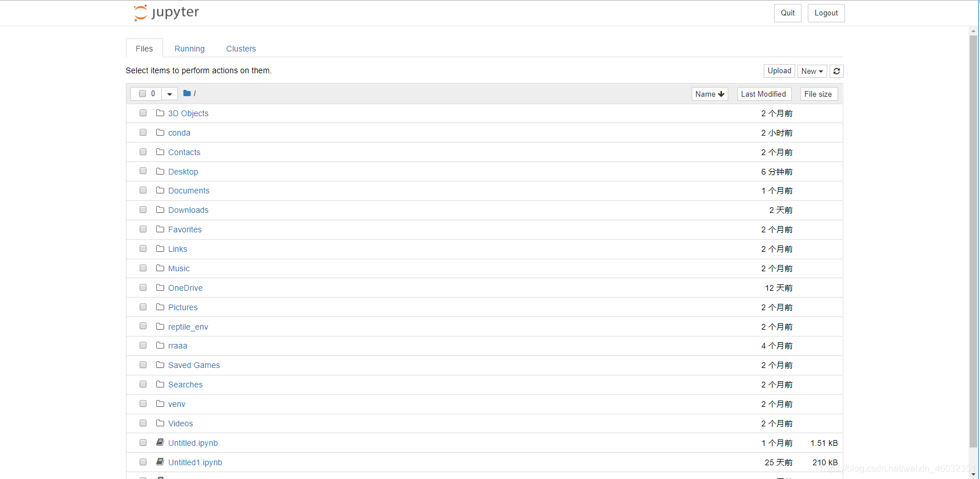Click the notebook icon beside Untitled.ipynb

(x=160, y=442)
